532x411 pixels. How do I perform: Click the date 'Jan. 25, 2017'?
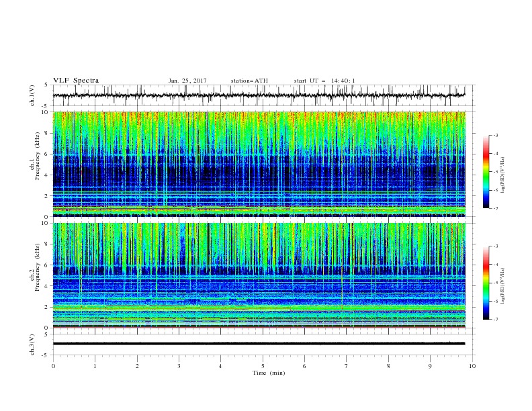pyautogui.click(x=187, y=81)
